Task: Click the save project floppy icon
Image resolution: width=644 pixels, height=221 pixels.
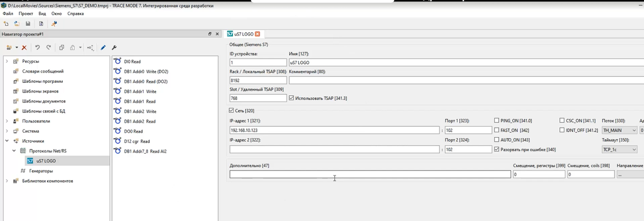Action: point(28,24)
